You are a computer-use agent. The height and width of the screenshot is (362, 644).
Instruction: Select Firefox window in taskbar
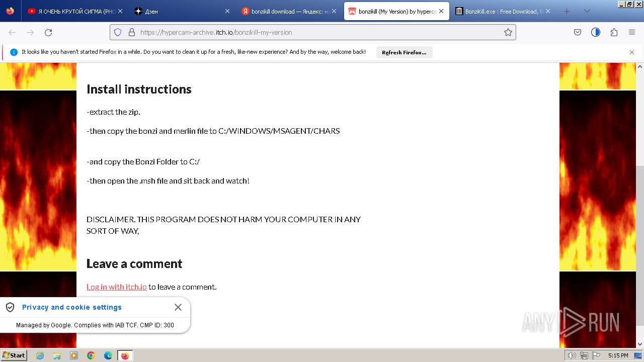(125, 355)
